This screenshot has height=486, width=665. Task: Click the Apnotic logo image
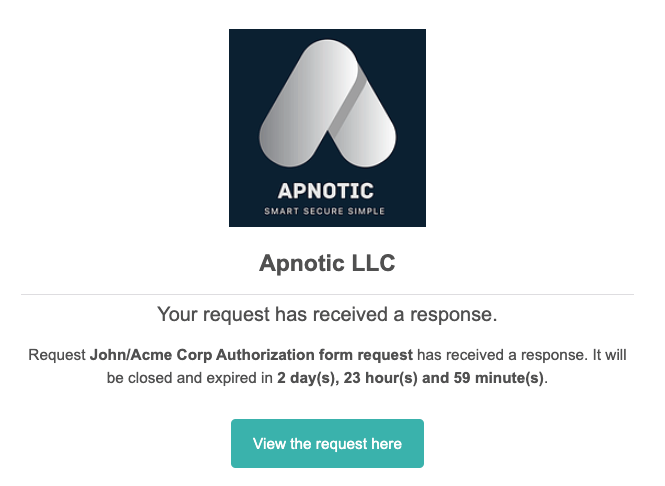point(327,127)
